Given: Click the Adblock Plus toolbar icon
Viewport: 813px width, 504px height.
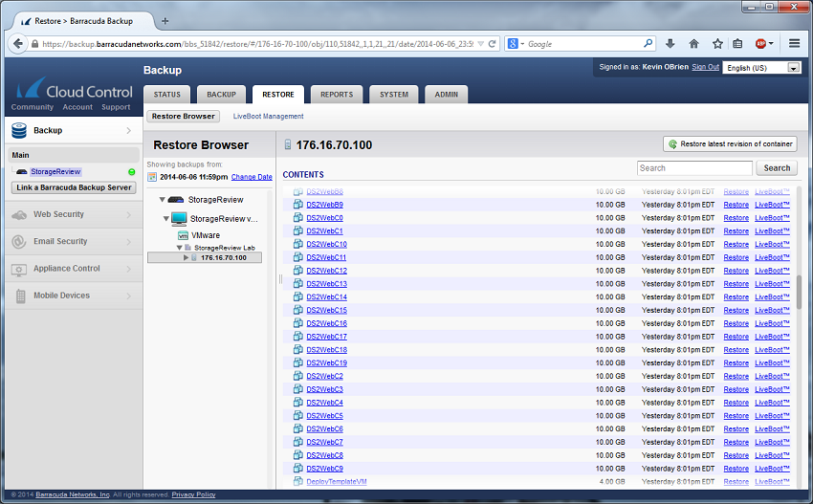Looking at the screenshot, I should point(760,44).
